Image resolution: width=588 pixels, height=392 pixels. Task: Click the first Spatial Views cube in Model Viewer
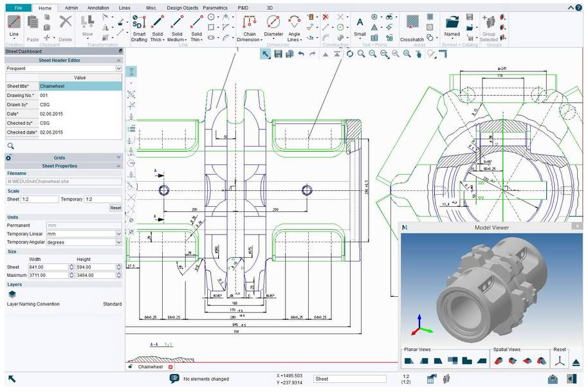tap(499, 361)
